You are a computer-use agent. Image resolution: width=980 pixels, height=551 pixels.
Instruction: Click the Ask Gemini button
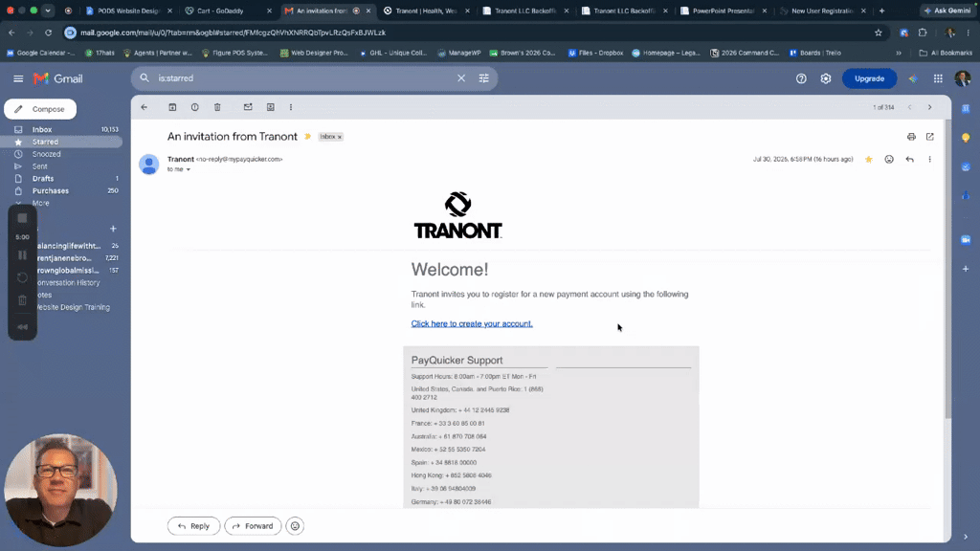(x=947, y=11)
